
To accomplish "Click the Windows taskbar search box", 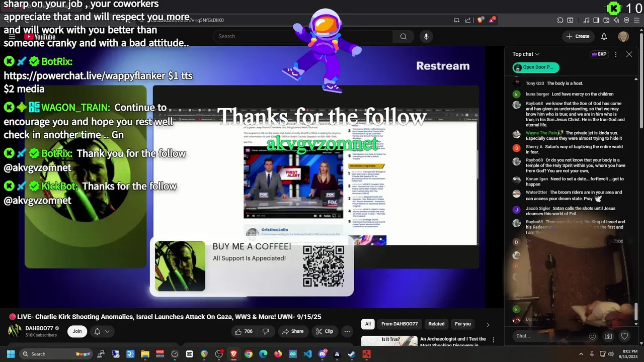I will tap(56, 354).
